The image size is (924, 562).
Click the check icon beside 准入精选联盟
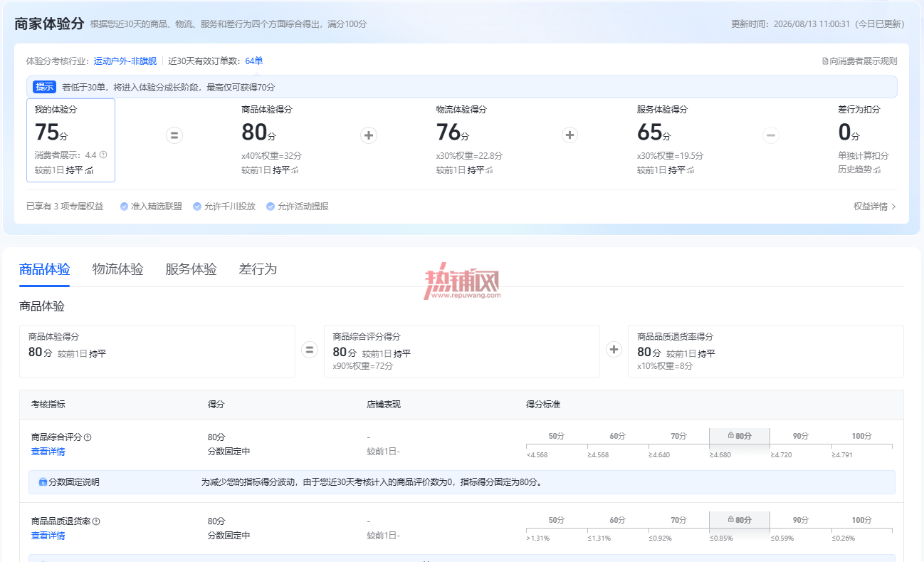coord(125,207)
